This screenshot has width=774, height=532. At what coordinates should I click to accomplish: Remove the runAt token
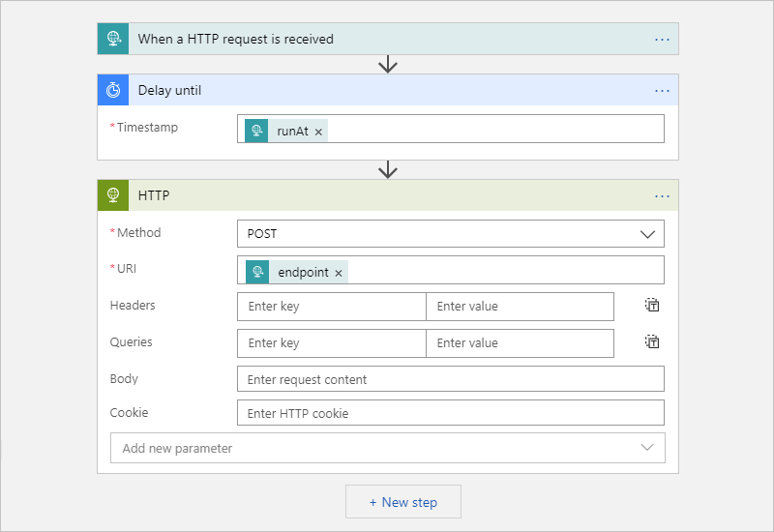[318, 132]
